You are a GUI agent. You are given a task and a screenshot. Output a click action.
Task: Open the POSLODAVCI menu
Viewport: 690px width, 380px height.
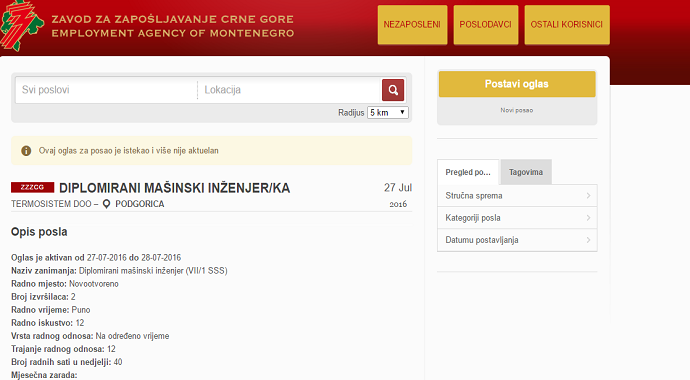(486, 25)
